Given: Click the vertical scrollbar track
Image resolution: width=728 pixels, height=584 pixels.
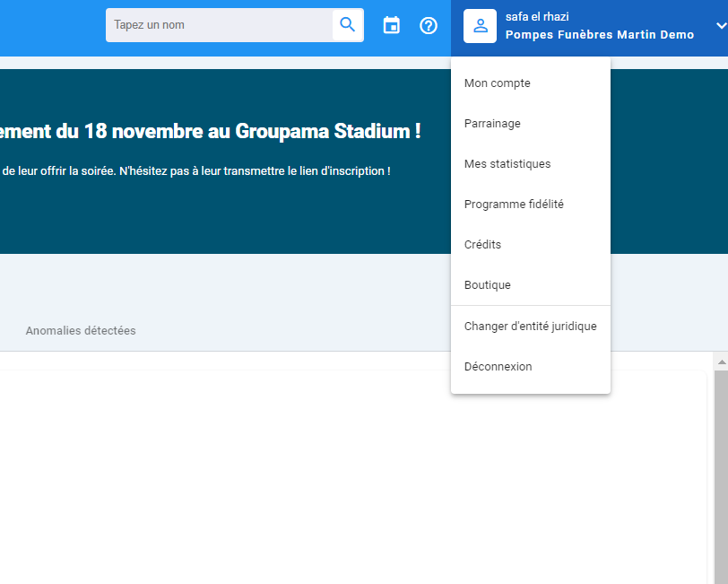Looking at the screenshot, I should click(721, 476).
